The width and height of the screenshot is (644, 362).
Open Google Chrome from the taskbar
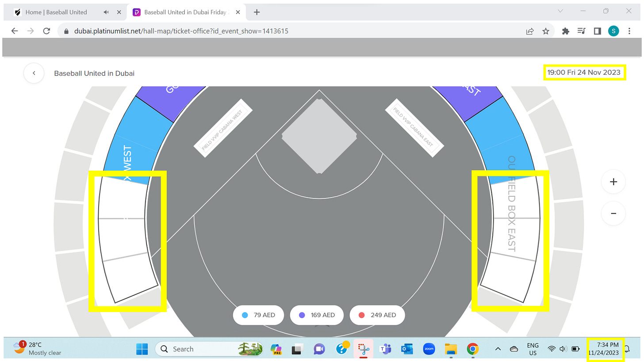pos(473,349)
